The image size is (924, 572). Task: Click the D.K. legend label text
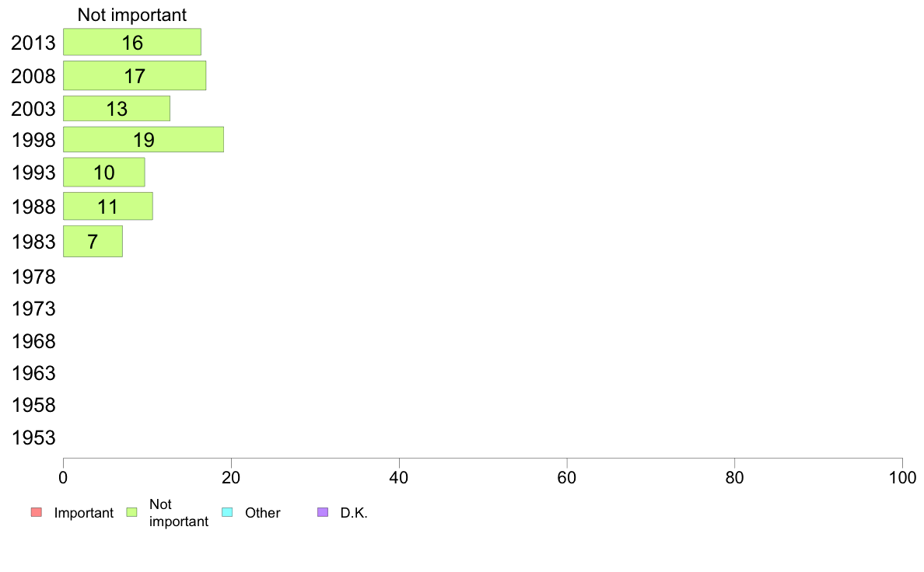(x=354, y=513)
